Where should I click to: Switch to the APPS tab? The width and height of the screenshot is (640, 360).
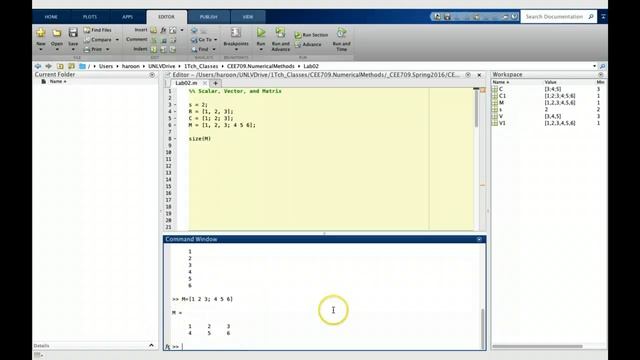coord(127,17)
